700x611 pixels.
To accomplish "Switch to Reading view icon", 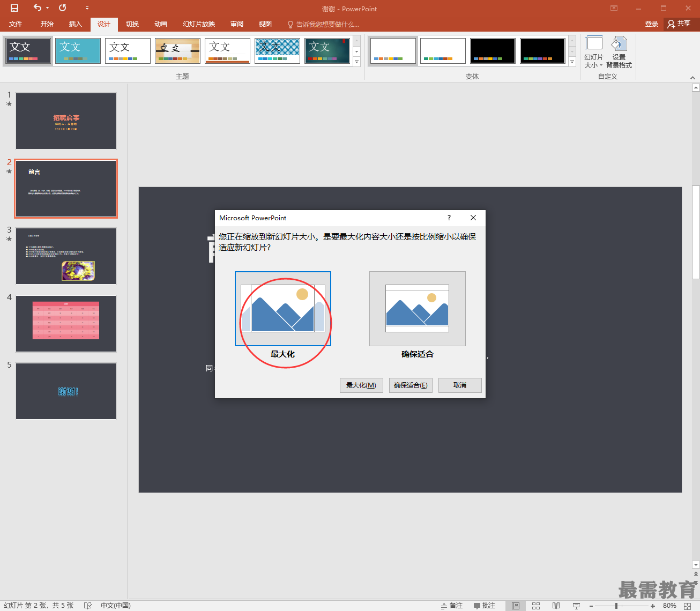I will (x=556, y=606).
